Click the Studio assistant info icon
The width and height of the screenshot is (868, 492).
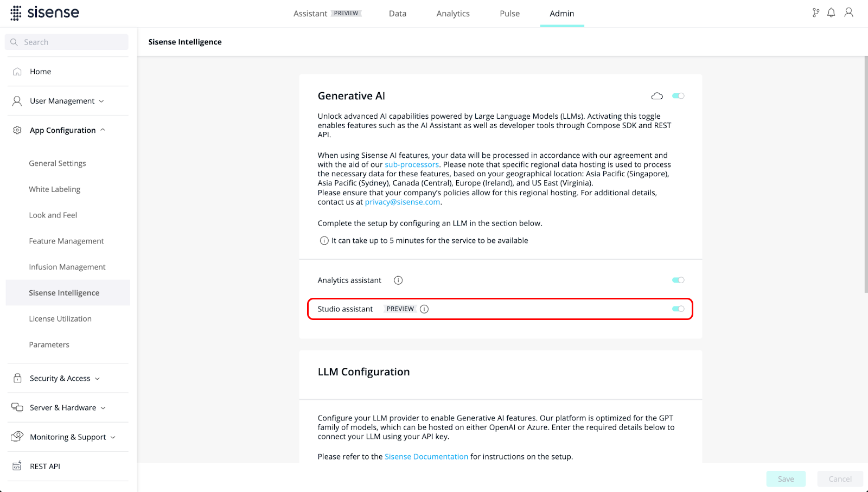424,309
